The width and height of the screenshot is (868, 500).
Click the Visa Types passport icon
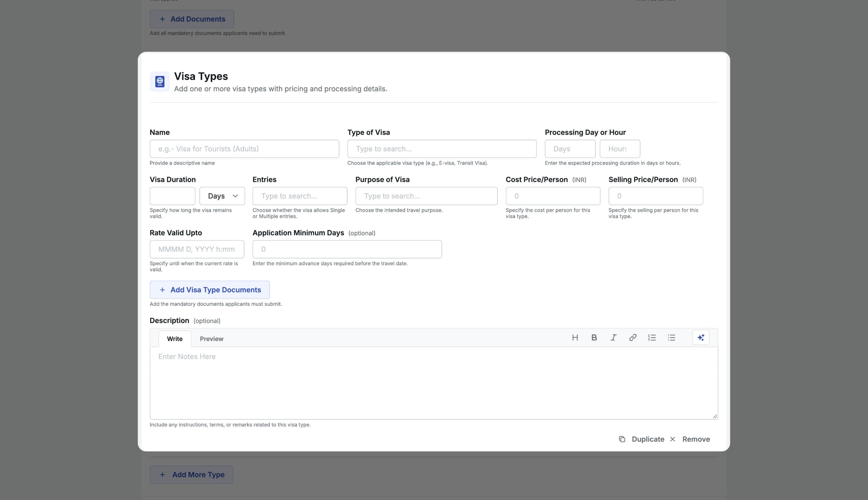[160, 82]
